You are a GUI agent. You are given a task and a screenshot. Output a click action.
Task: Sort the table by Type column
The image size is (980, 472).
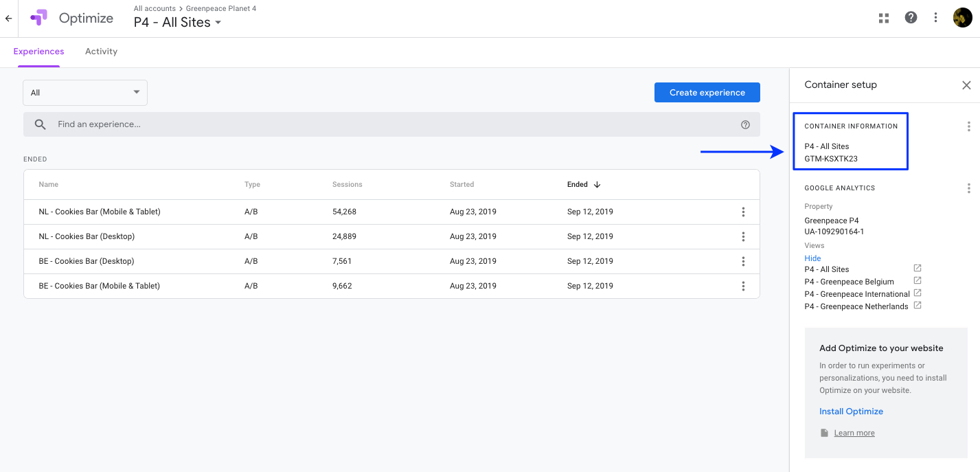click(252, 184)
